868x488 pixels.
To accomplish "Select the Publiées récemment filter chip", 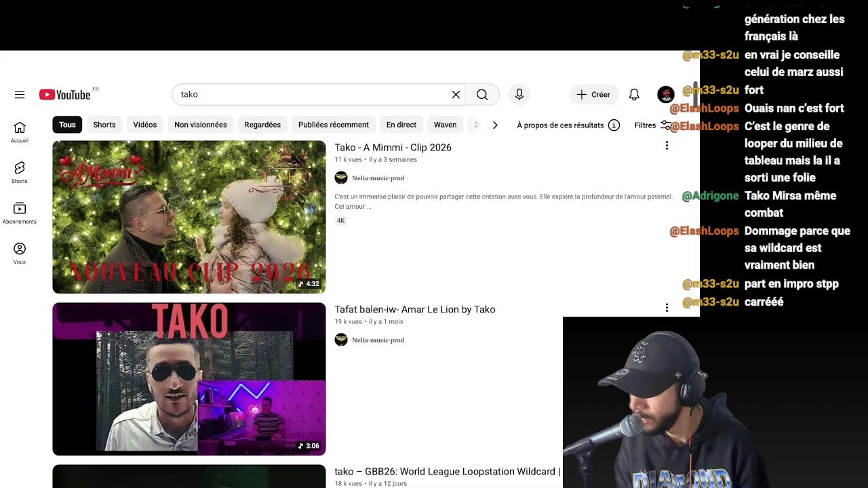I will pyautogui.click(x=334, y=125).
